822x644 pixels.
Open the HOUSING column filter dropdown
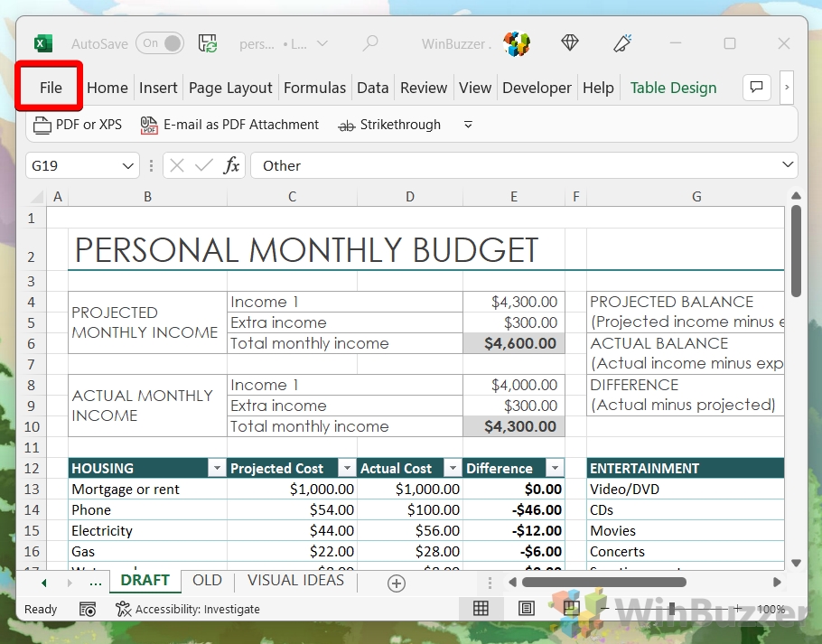click(x=217, y=467)
